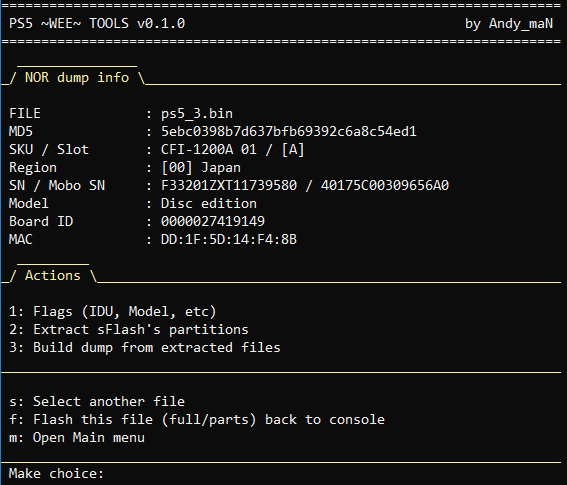Select menu option 1: Flags (IDU, Model, etc)
Image resolution: width=567 pixels, height=485 pixels.
tap(112, 312)
